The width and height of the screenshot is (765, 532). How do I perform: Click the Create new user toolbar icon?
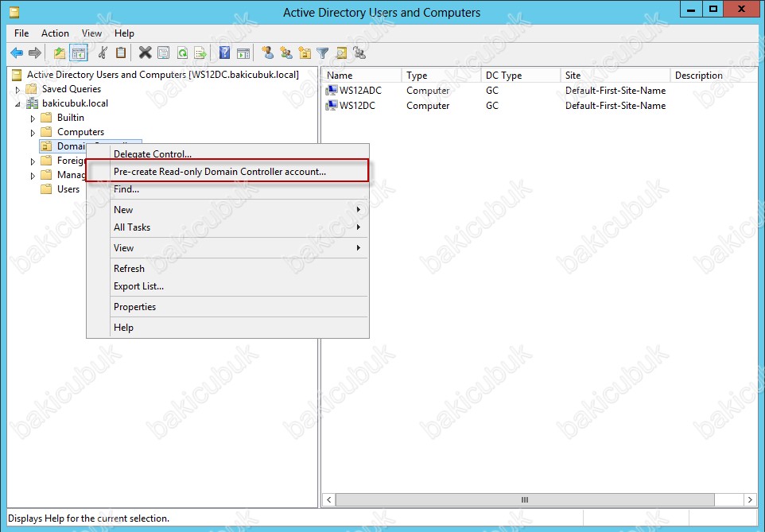(x=267, y=52)
